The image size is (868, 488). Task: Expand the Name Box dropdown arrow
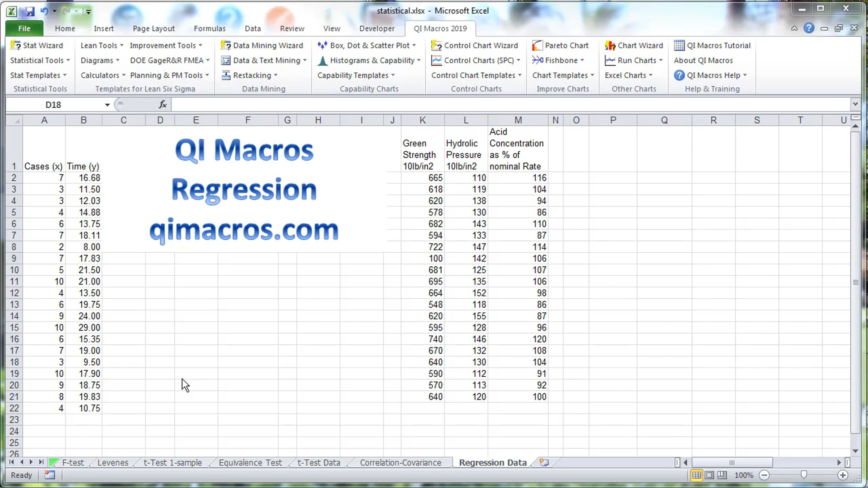click(x=107, y=105)
